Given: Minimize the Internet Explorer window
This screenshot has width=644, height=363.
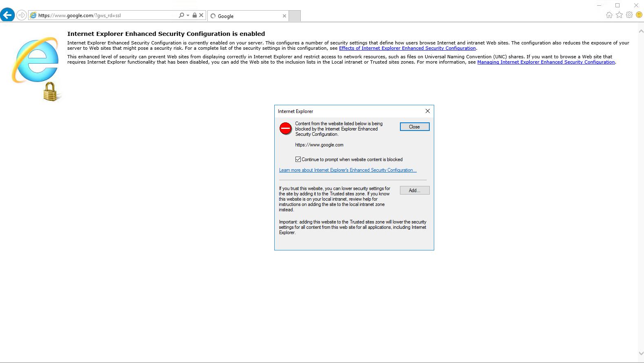Looking at the screenshot, I should pos(599,5).
